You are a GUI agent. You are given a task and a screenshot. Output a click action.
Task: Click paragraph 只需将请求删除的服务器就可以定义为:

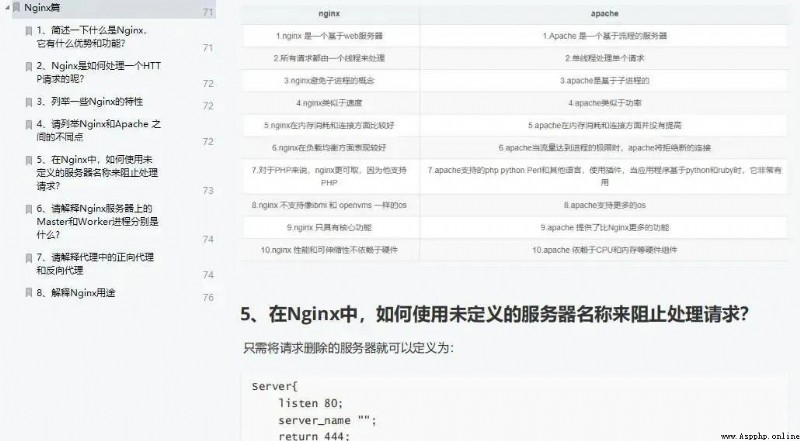coord(348,349)
